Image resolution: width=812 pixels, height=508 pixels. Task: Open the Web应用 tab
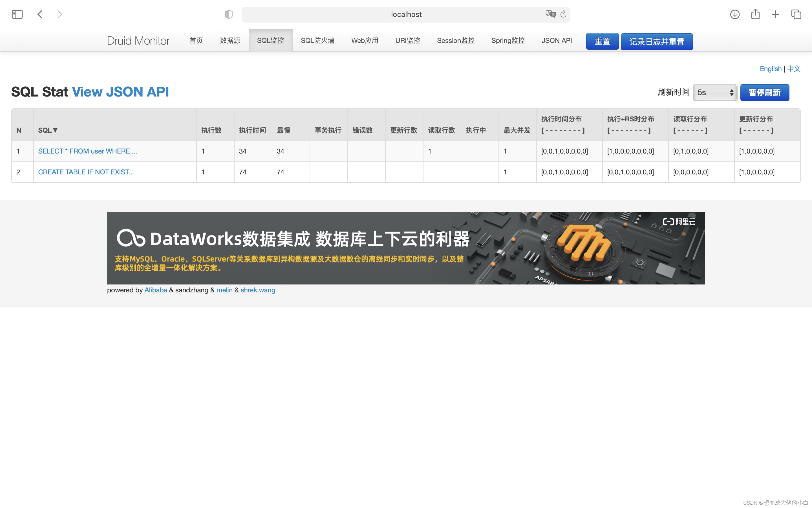point(365,41)
